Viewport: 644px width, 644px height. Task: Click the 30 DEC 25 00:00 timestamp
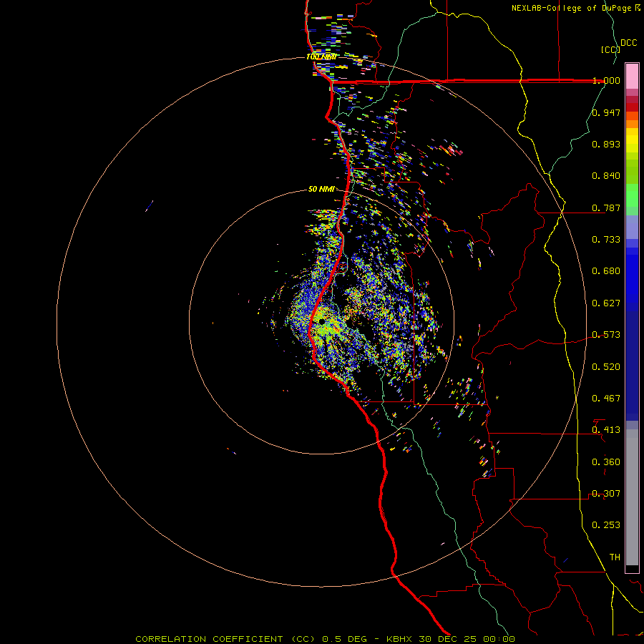pyautogui.click(x=467, y=639)
